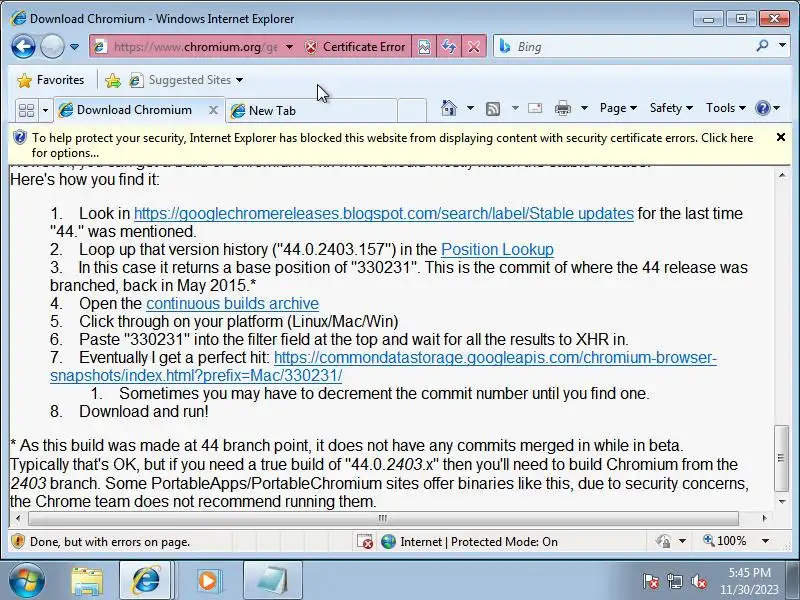Print the page with the printer icon
The width and height of the screenshot is (800, 600).
563,108
